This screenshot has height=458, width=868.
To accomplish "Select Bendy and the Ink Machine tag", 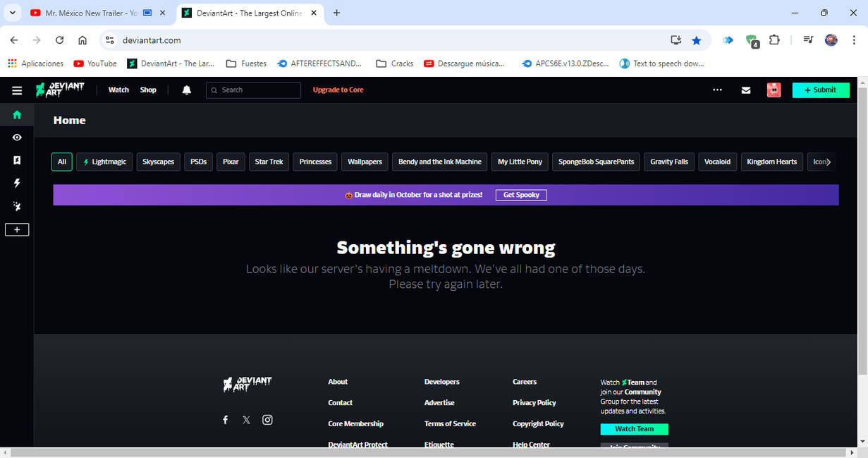I will click(x=440, y=162).
